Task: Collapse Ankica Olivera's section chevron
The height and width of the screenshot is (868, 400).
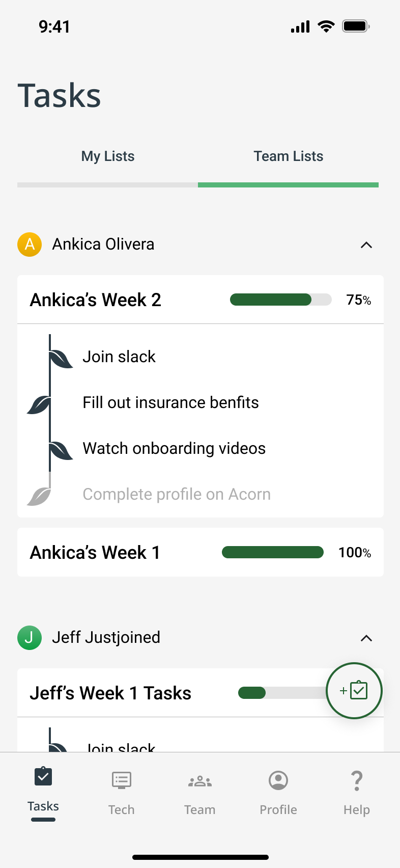Action: (x=366, y=245)
